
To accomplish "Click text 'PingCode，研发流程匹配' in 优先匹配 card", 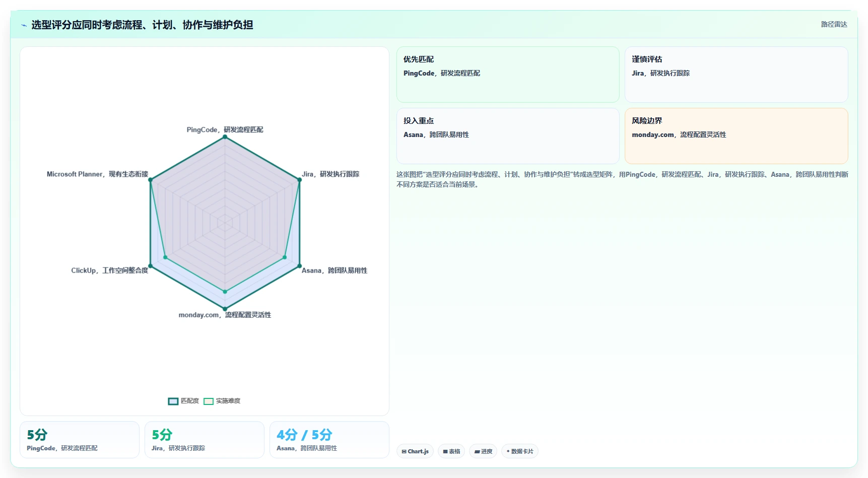I will point(442,73).
